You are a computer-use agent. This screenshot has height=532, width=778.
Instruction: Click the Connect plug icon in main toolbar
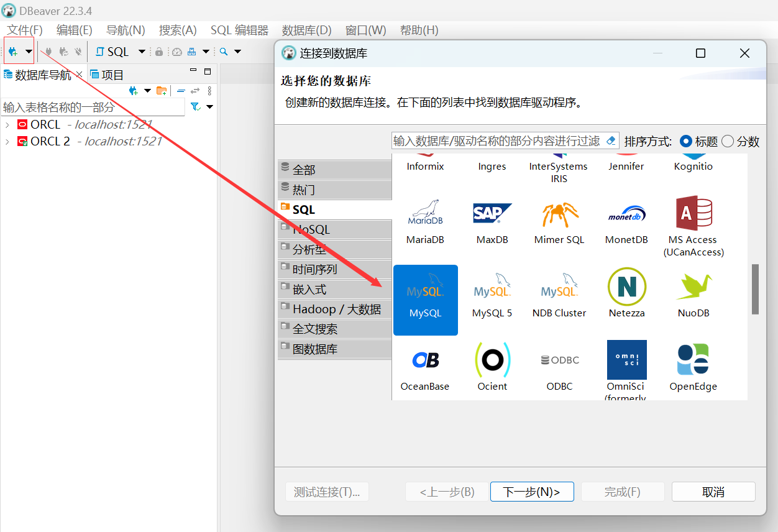point(48,52)
